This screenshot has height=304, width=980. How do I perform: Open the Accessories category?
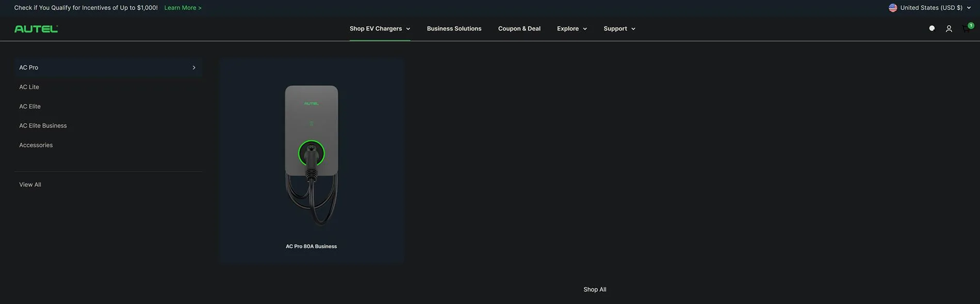(x=36, y=146)
